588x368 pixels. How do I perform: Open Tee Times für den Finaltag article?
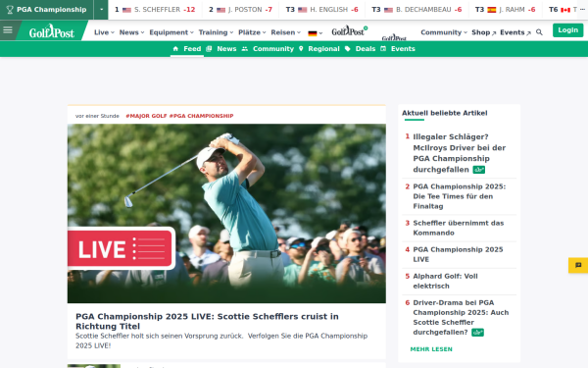[x=459, y=196]
